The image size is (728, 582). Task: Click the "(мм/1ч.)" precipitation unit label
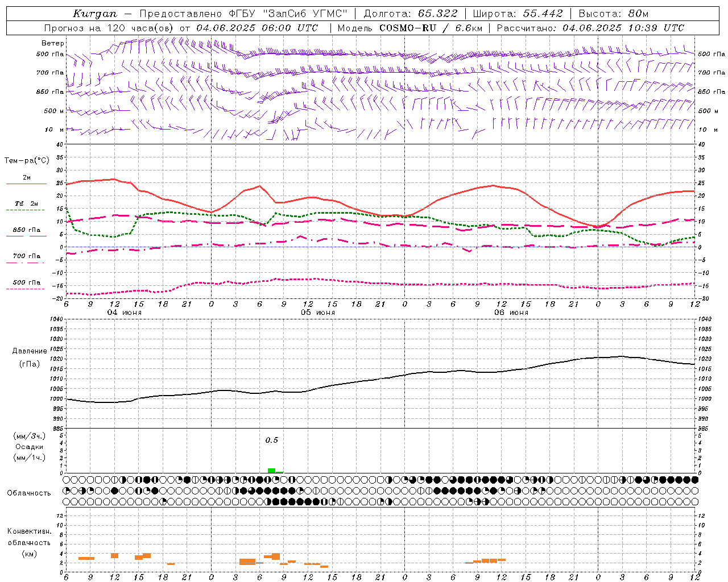click(30, 458)
